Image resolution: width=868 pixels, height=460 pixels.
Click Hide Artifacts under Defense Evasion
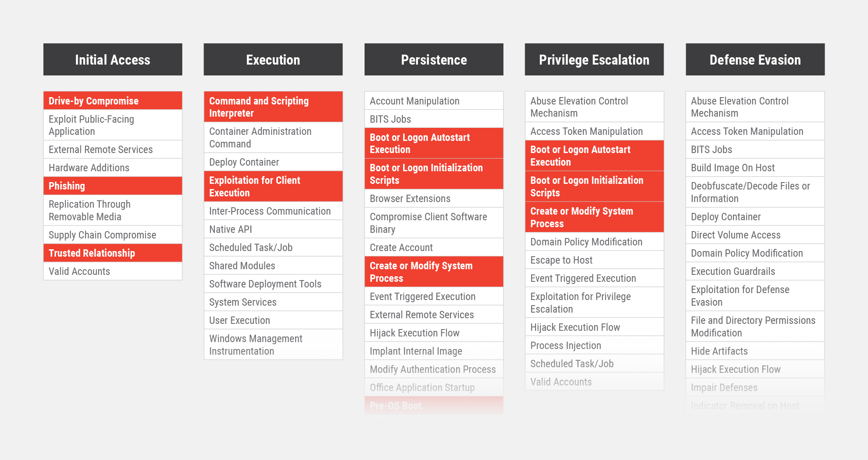pos(755,351)
